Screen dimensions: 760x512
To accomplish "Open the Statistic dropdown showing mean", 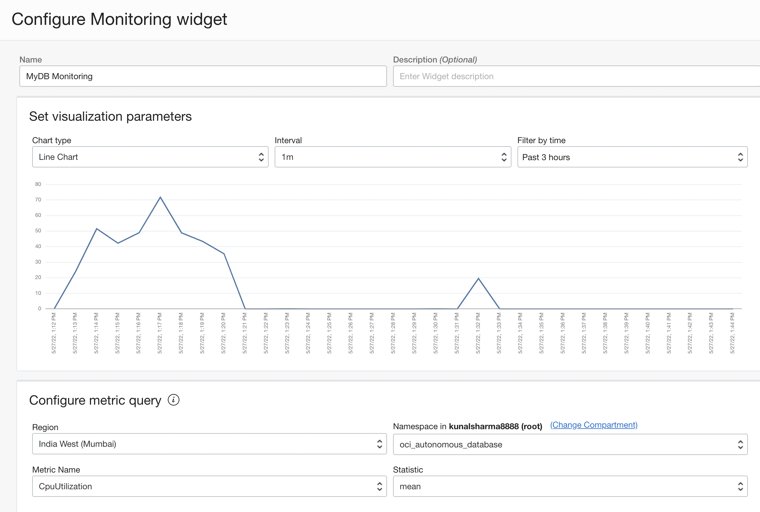I will tap(569, 487).
